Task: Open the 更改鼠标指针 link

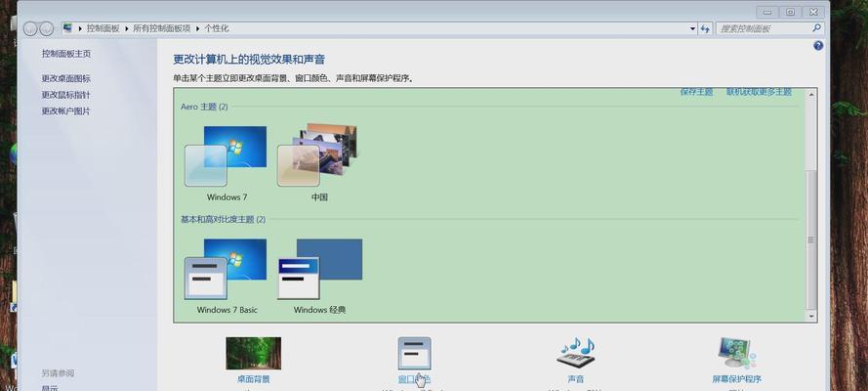Action: 65,95
